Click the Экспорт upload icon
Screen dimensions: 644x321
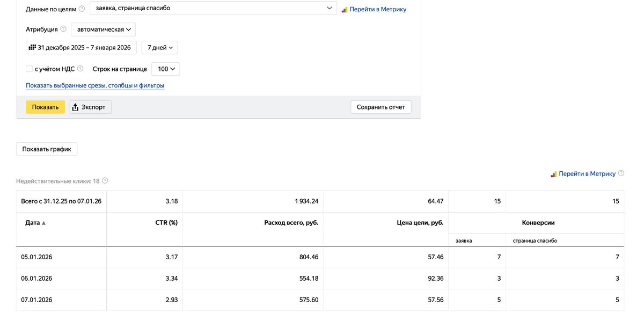(x=76, y=107)
